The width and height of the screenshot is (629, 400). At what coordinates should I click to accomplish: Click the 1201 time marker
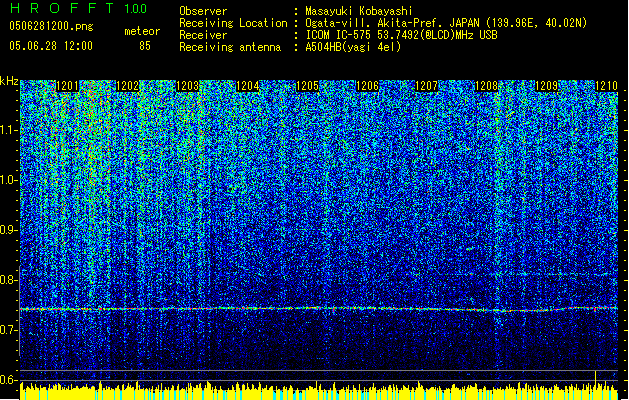67,86
